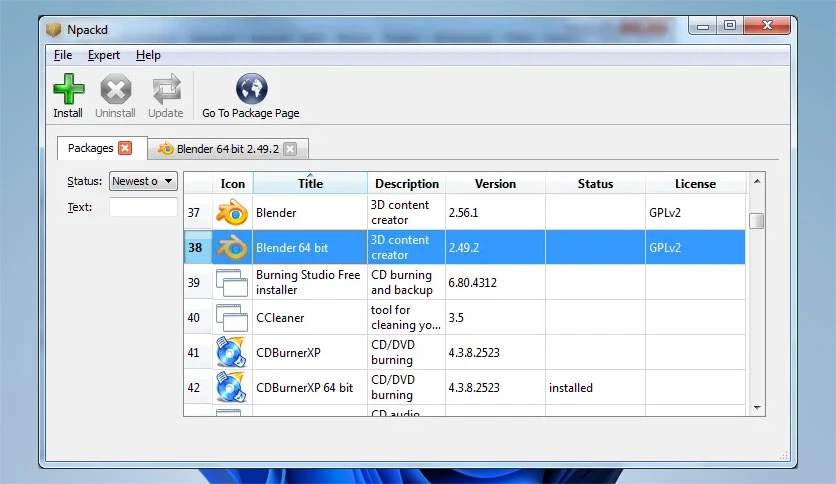836x484 pixels.
Task: Click the scrollbar up arrow
Action: point(757,181)
